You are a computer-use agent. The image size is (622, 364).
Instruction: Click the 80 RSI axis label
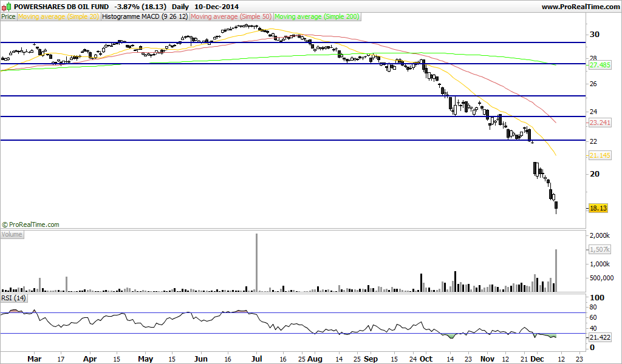tap(593, 308)
